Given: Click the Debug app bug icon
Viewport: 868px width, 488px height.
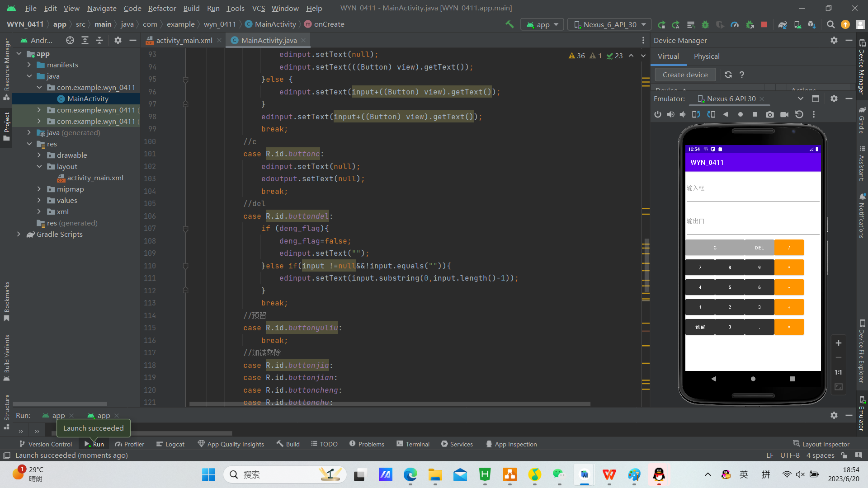Looking at the screenshot, I should [705, 24].
